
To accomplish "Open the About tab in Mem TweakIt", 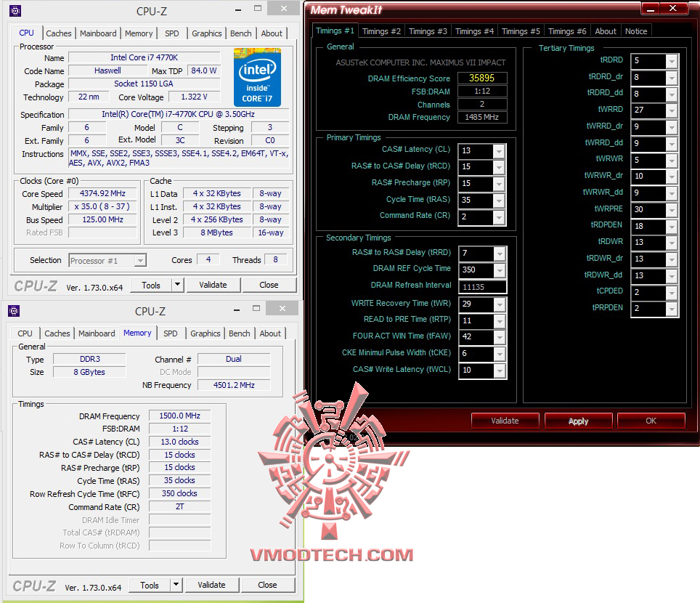I will [x=606, y=31].
